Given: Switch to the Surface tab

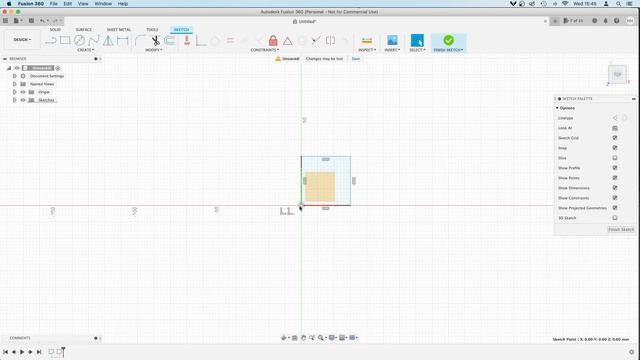Looking at the screenshot, I should point(84,29).
